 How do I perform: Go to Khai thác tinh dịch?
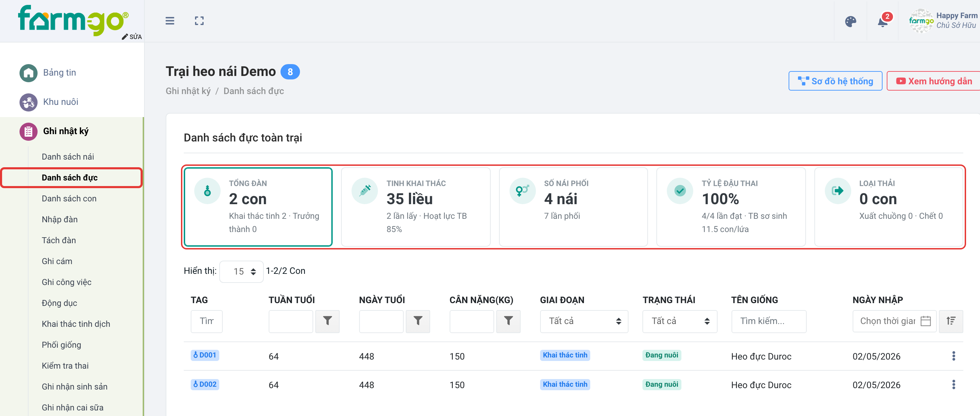(76, 324)
